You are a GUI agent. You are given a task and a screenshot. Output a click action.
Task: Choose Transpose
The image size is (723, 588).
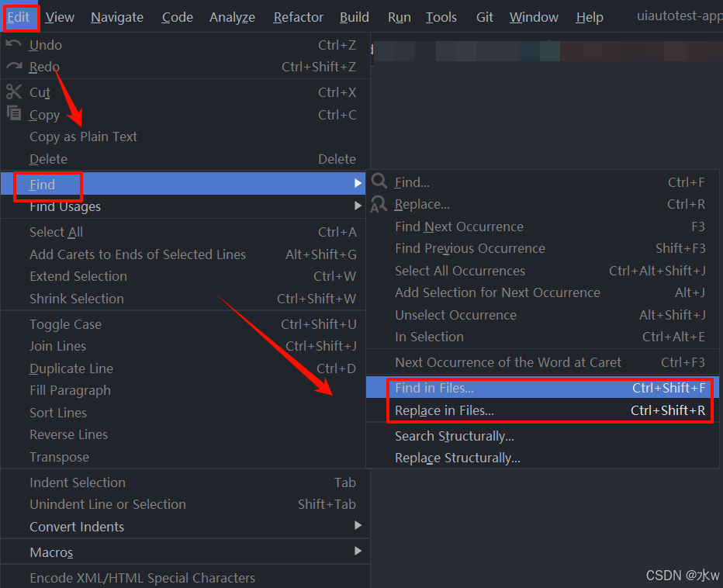coord(185,457)
